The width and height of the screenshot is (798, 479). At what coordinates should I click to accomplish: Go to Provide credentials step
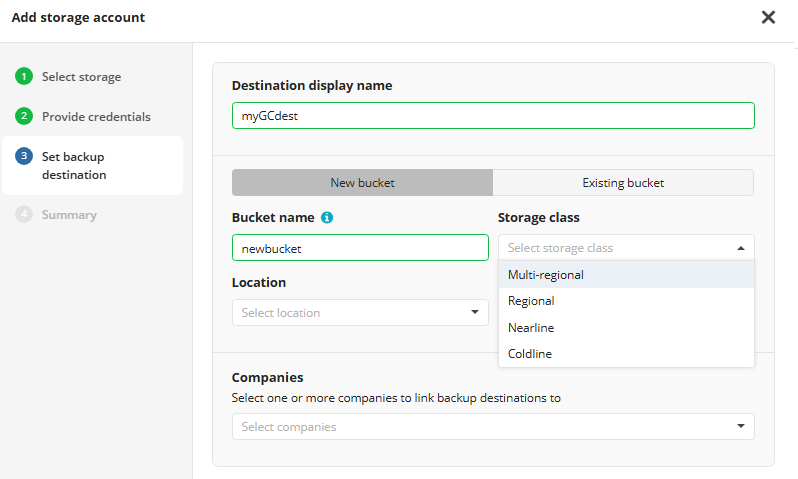pos(96,117)
